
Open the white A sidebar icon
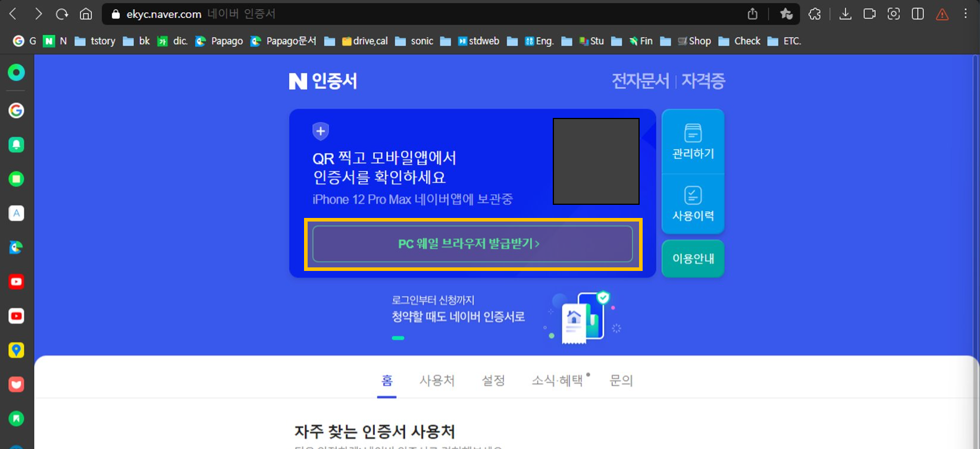coord(16,213)
